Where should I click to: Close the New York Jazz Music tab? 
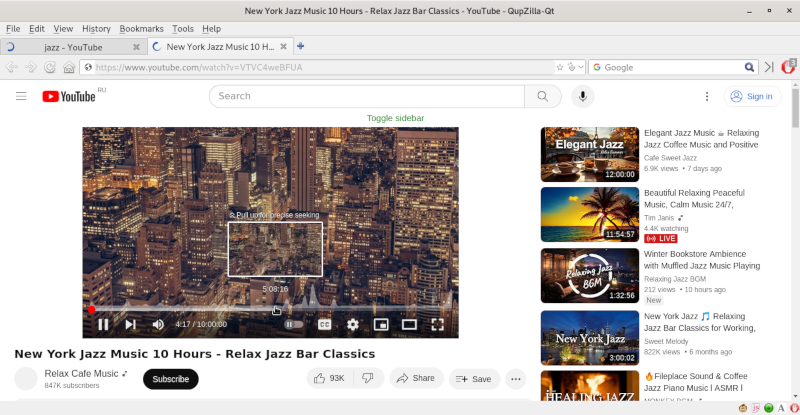tap(284, 46)
